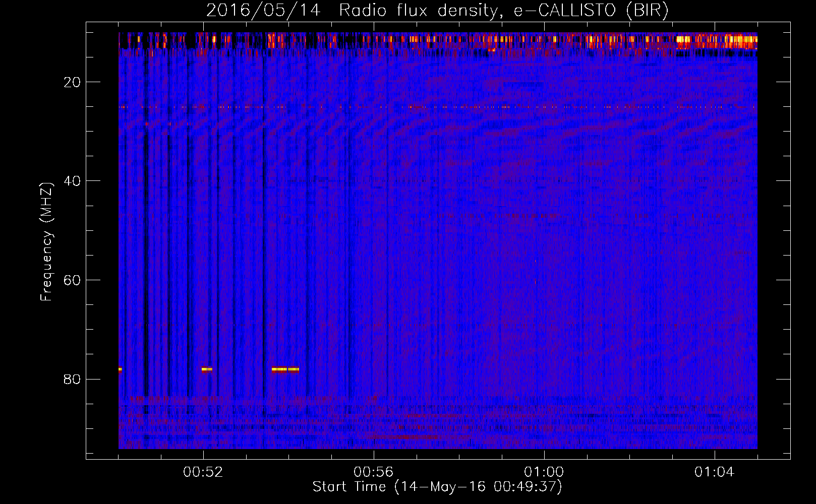
Task: Click the '80' frequency tick label
Action: click(72, 379)
